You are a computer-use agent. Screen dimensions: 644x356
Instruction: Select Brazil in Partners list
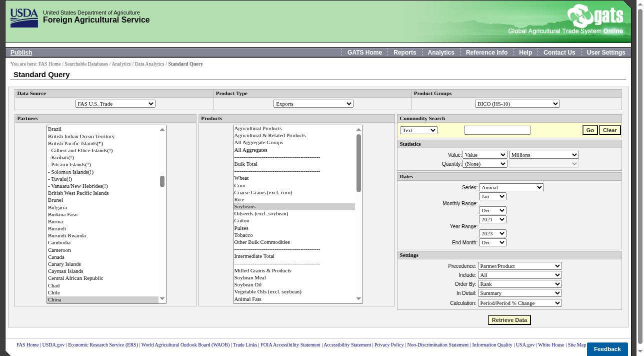click(102, 129)
